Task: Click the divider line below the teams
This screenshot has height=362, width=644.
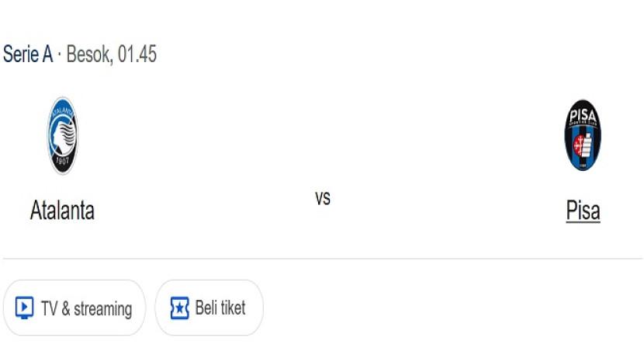Action: click(323, 259)
